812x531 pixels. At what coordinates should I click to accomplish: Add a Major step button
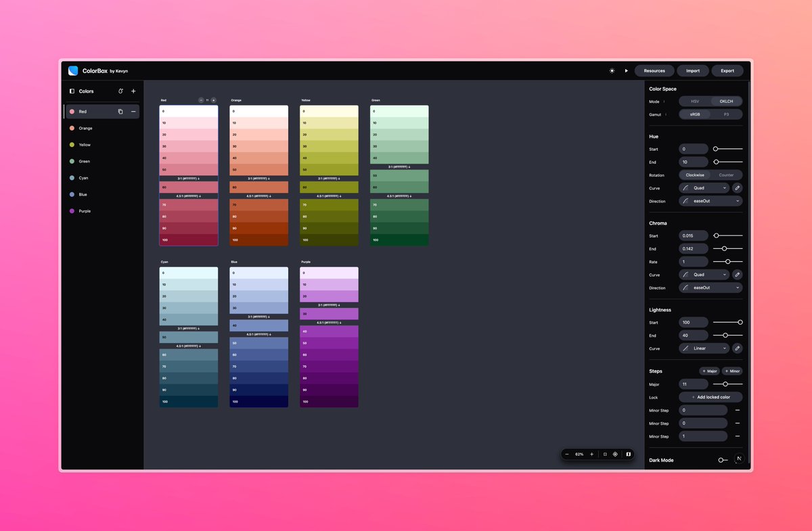(709, 371)
